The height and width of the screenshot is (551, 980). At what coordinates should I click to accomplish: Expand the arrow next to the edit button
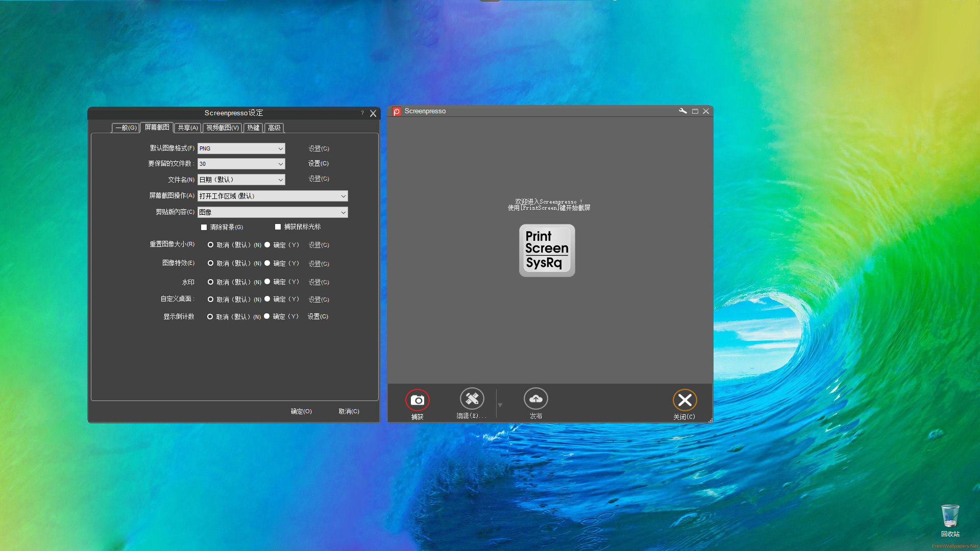click(500, 405)
